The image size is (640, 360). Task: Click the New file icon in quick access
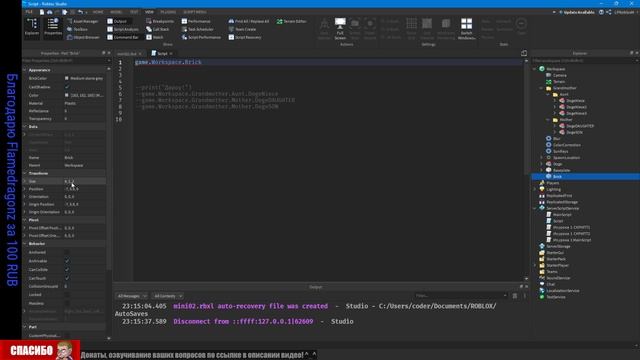click(x=42, y=12)
